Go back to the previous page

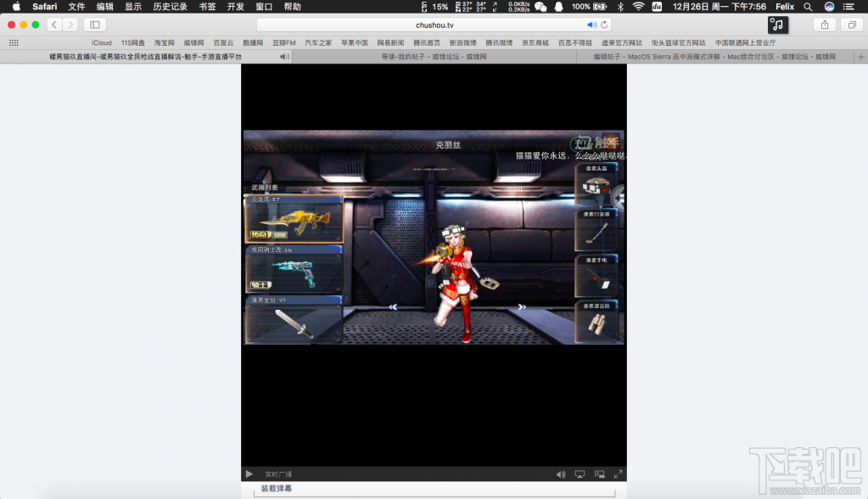(x=54, y=25)
